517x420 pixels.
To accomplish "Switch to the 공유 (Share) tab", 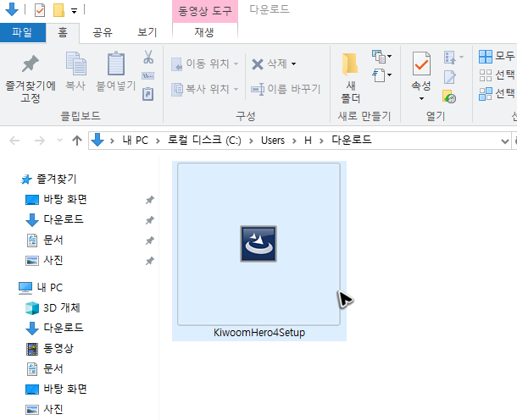I will click(103, 32).
